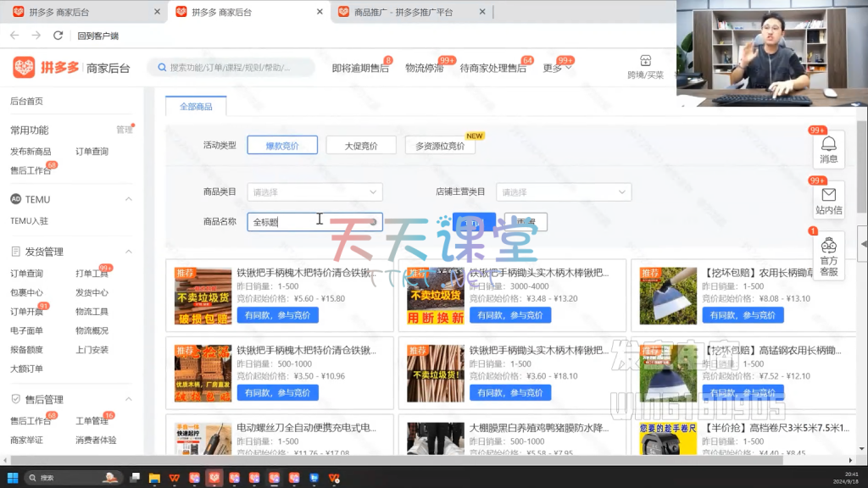Image resolution: width=868 pixels, height=488 pixels.
Task: Open the 消息 bell notifications panel
Action: click(x=828, y=149)
